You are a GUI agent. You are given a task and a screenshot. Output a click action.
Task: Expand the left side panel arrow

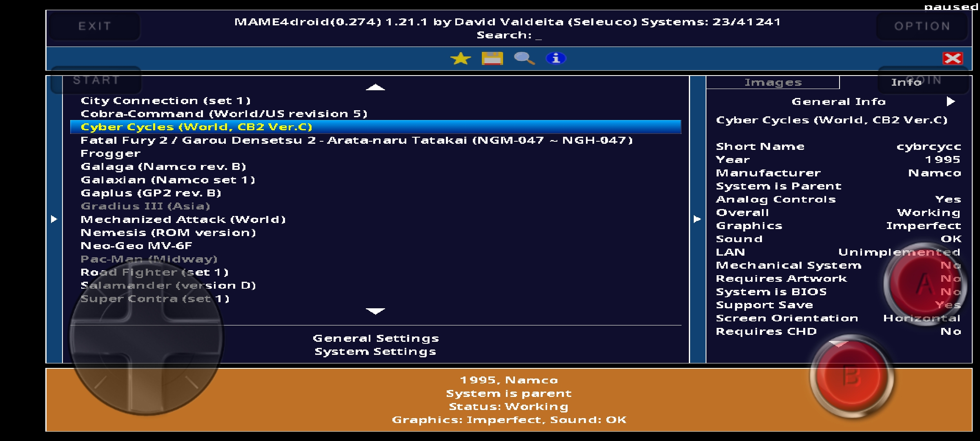(x=54, y=219)
